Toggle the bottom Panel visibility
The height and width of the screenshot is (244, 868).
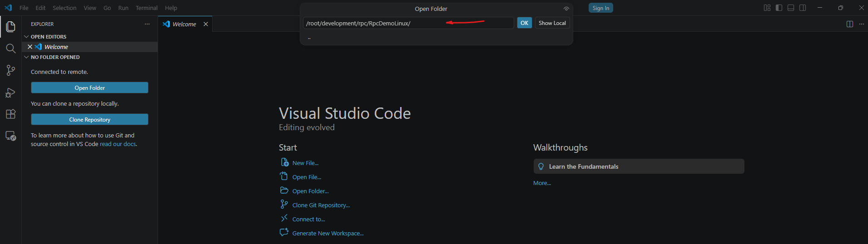pos(791,8)
